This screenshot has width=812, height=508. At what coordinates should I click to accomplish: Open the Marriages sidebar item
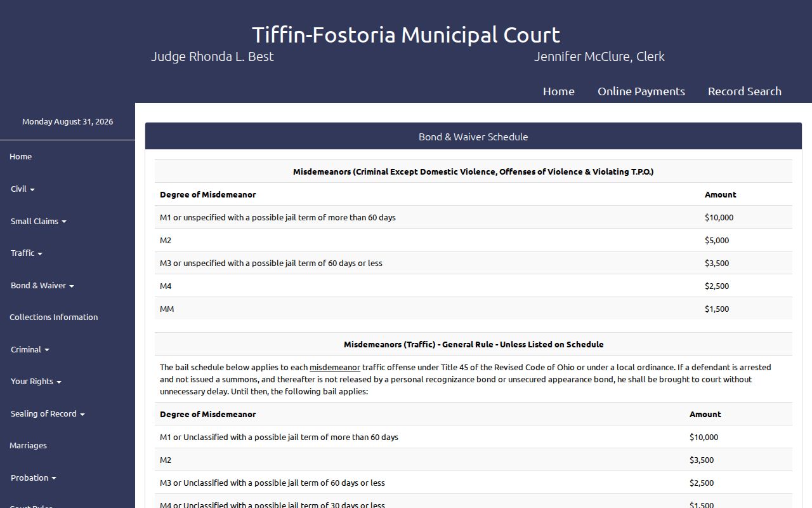pos(28,445)
